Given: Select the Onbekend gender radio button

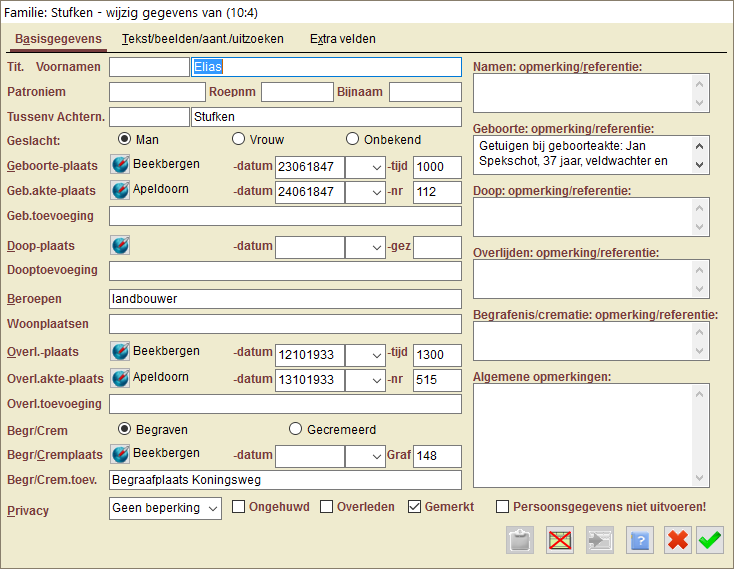Looking at the screenshot, I should pos(352,139).
